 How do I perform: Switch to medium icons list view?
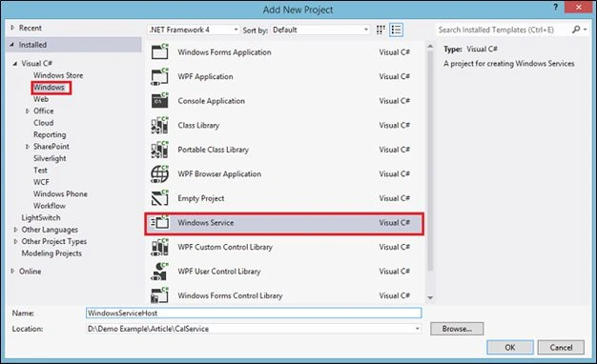pyautogui.click(x=396, y=30)
